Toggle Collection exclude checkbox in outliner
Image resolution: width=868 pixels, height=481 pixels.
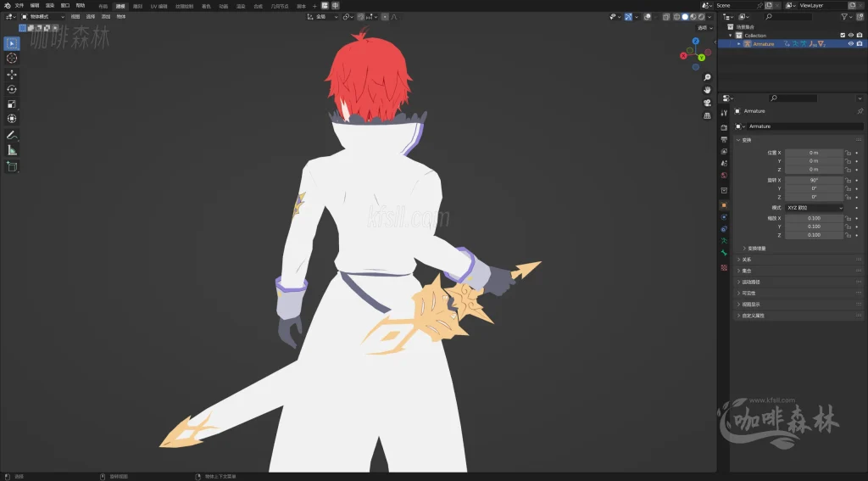(843, 36)
